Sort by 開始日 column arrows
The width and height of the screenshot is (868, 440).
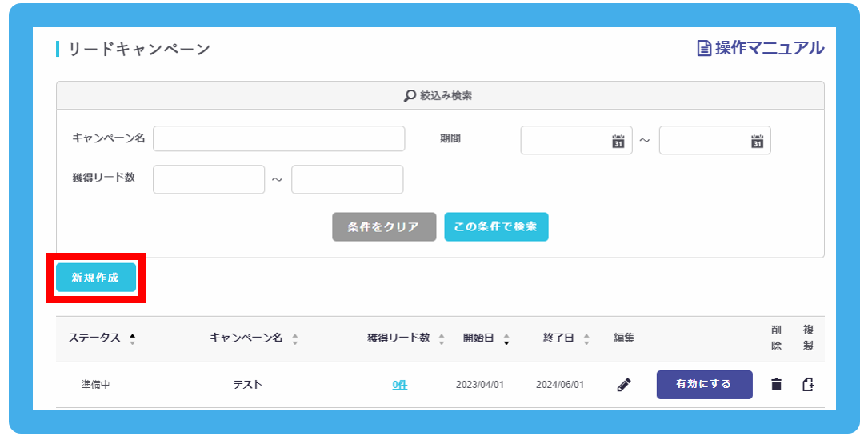(506, 339)
